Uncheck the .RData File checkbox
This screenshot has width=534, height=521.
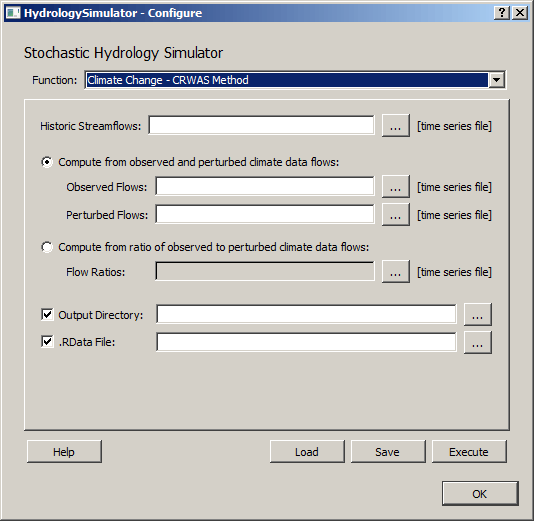pyautogui.click(x=47, y=342)
